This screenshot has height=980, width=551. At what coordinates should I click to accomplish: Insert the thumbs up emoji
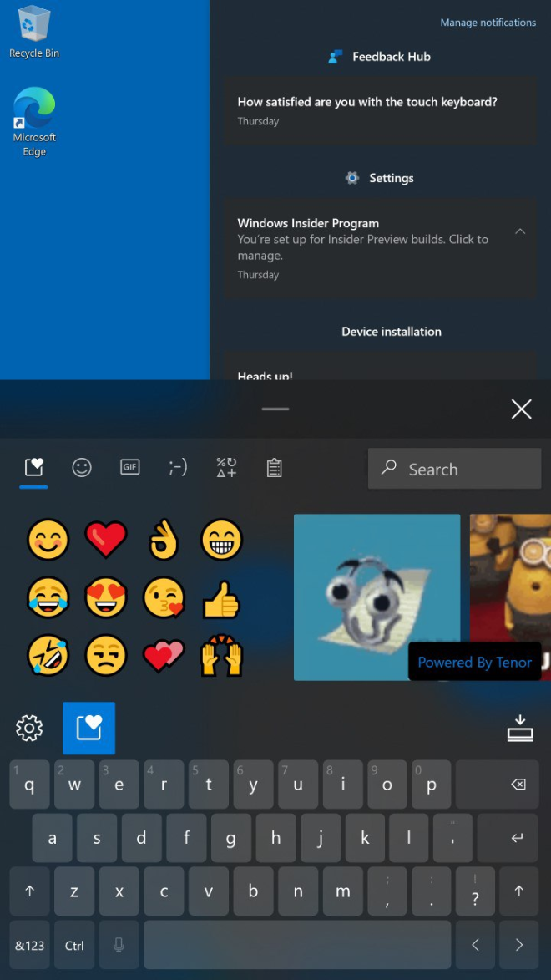point(221,598)
